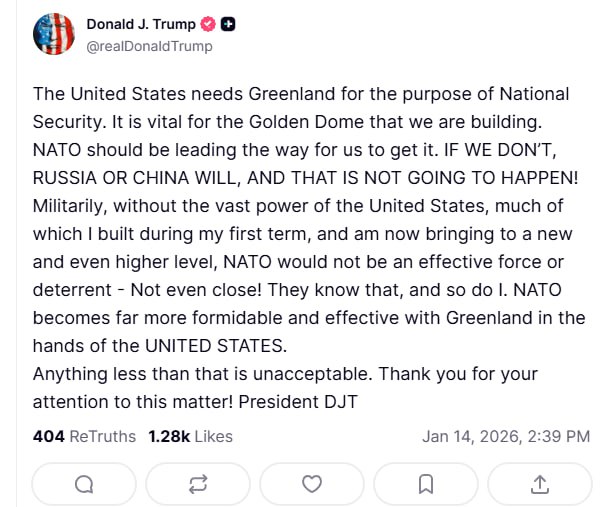Open the profile avatar picture
604x507 pixels.
(x=54, y=35)
